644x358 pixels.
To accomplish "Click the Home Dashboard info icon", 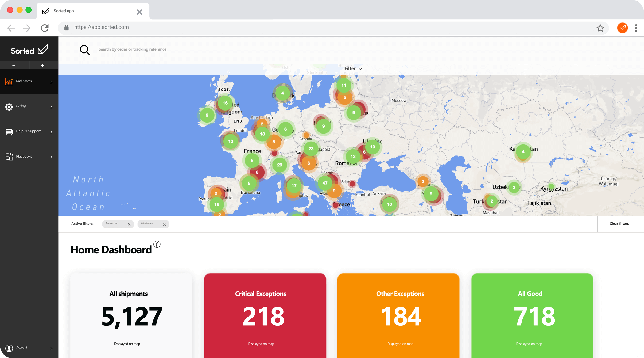I will (x=157, y=244).
